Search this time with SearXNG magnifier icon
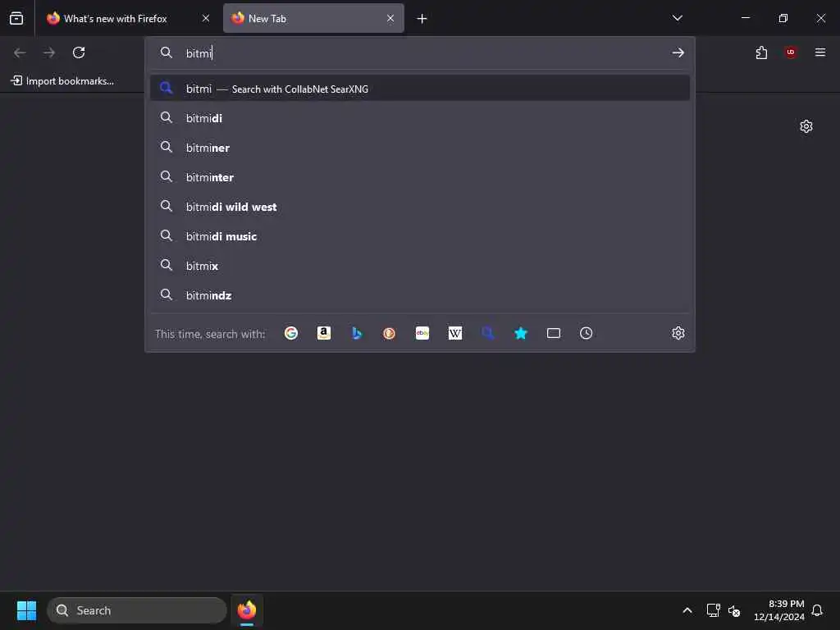 (x=488, y=333)
